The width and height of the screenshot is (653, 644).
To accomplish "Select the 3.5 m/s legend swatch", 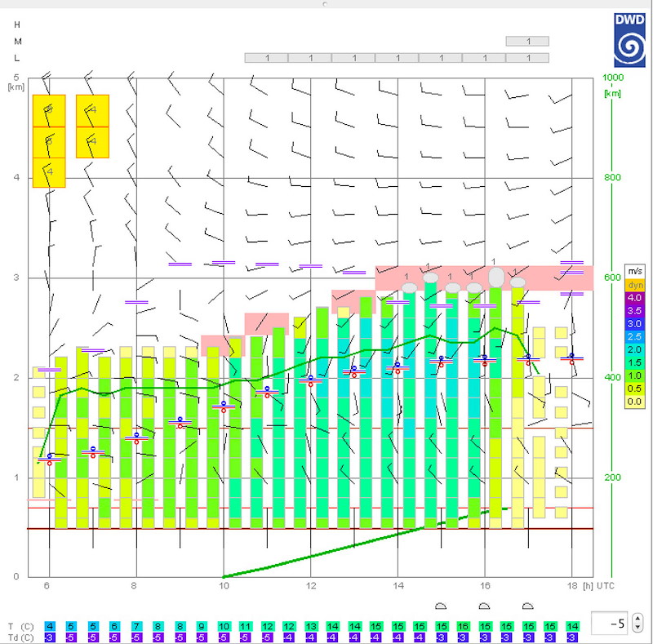I will pos(635,311).
